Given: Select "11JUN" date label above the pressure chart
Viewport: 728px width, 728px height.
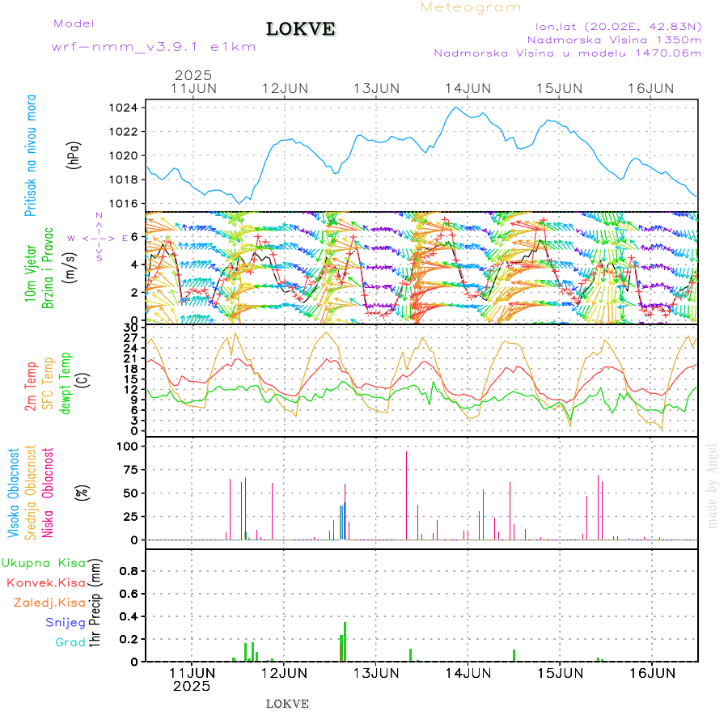Looking at the screenshot, I should [x=193, y=89].
